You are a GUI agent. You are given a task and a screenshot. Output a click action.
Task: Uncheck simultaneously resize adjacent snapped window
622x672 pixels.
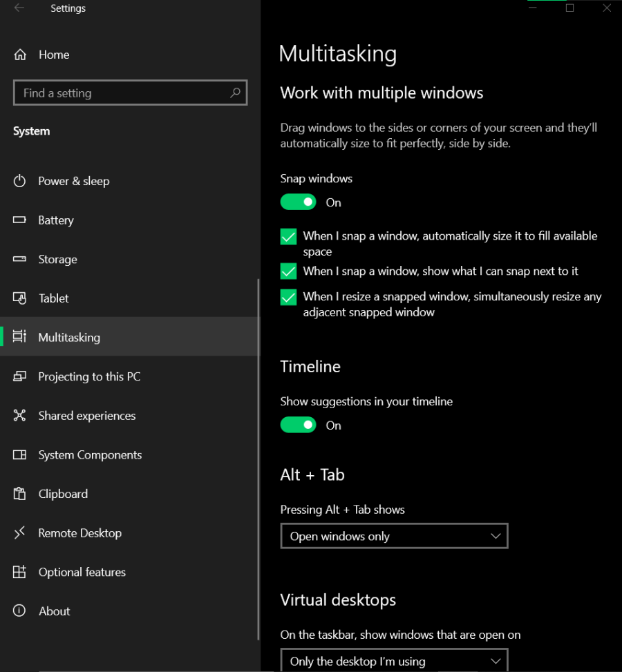coord(288,297)
